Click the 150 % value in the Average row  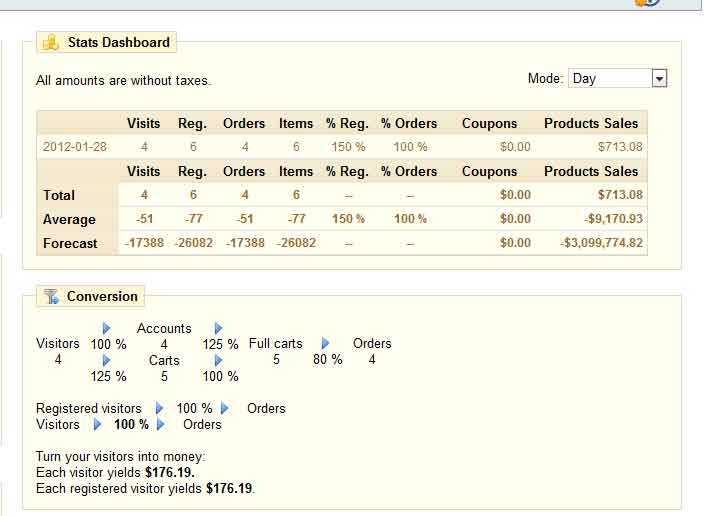pyautogui.click(x=348, y=219)
